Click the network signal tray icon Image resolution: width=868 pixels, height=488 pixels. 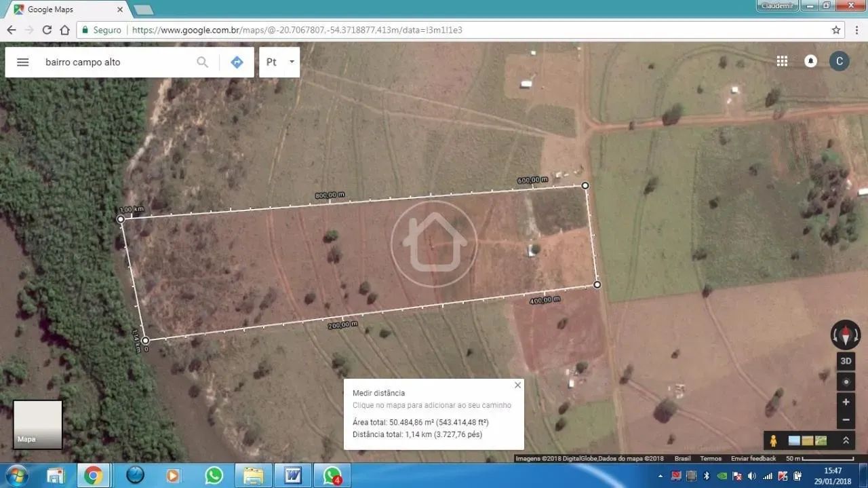click(768, 476)
